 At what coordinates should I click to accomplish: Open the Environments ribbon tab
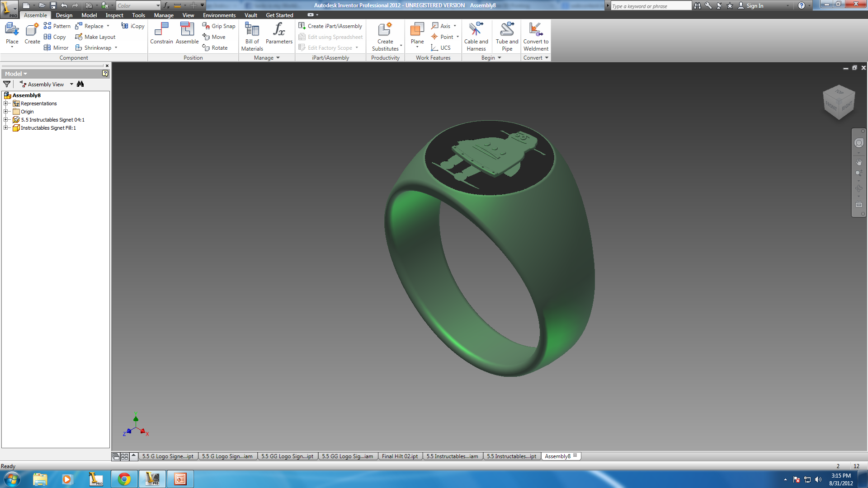pos(219,15)
